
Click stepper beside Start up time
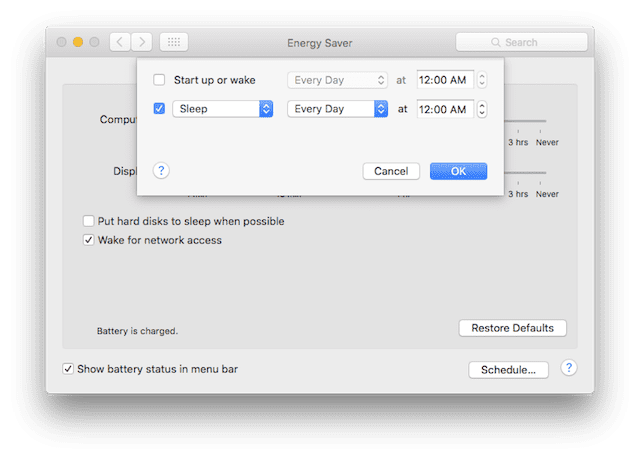pyautogui.click(x=482, y=80)
